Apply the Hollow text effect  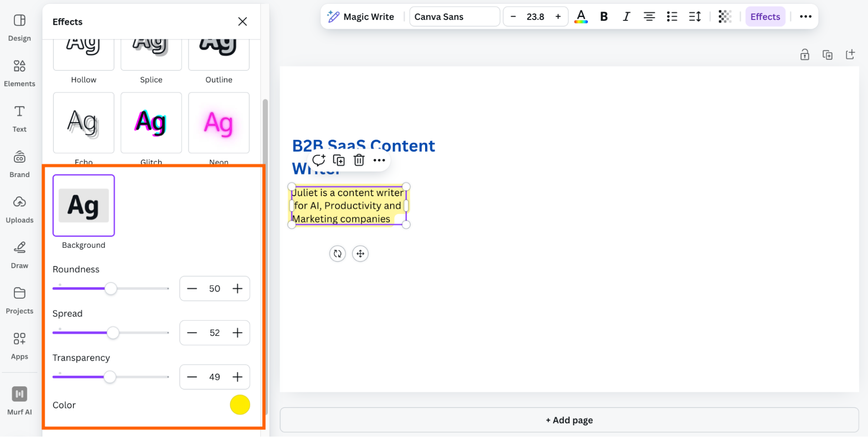click(x=83, y=54)
